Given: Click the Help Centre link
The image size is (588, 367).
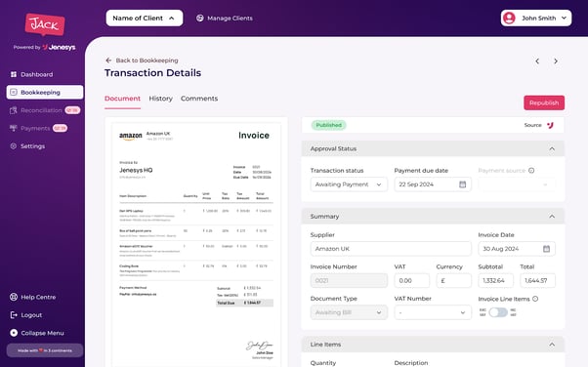Looking at the screenshot, I should click(x=38, y=297).
